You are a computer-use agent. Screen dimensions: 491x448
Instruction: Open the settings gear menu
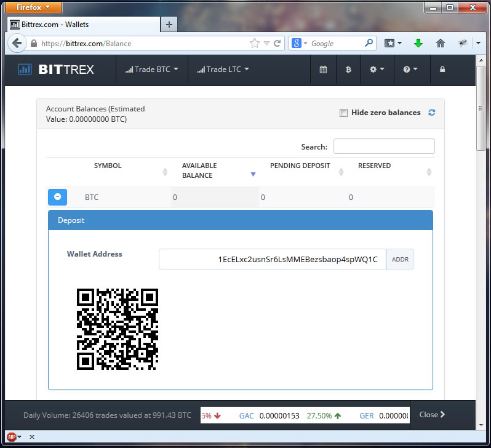click(x=377, y=70)
